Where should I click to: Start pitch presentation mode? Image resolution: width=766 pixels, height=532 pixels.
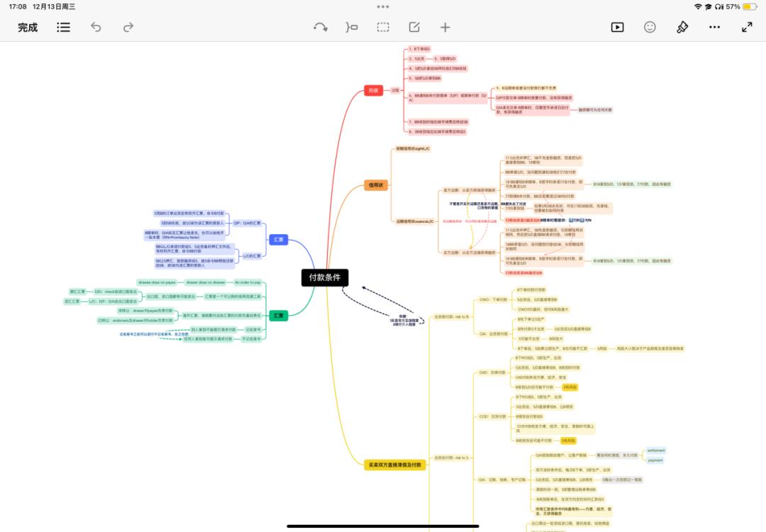pyautogui.click(x=618, y=28)
